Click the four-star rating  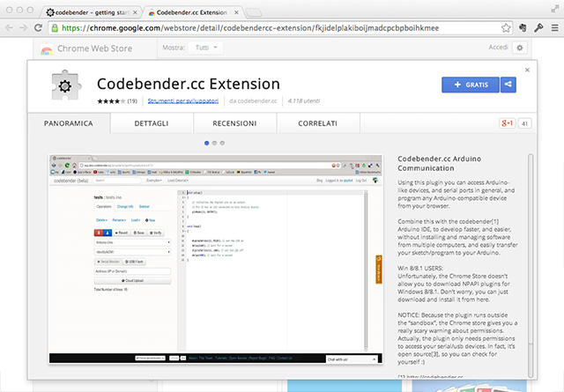(111, 101)
